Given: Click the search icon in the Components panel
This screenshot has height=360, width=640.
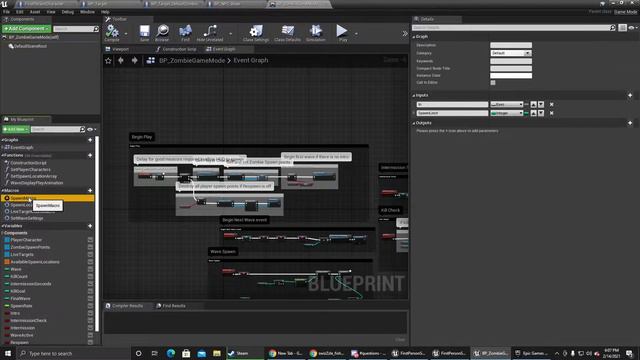Looking at the screenshot, I should tap(96, 29).
